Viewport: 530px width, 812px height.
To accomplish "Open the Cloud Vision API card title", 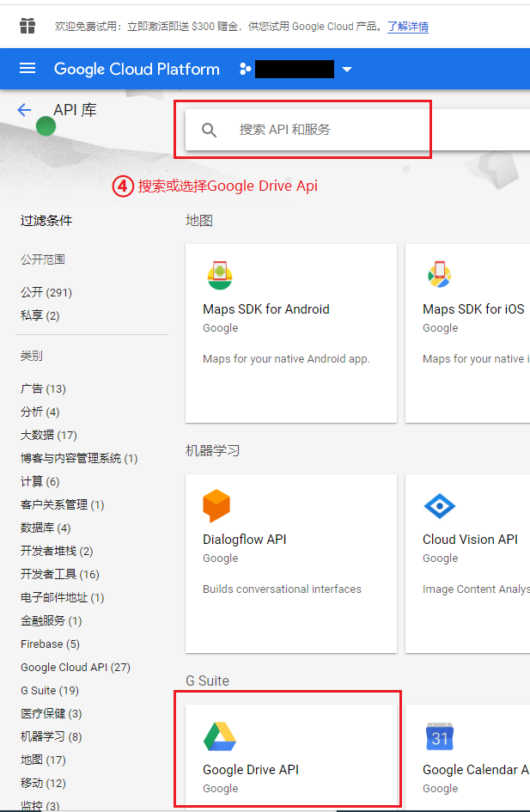I will [470, 540].
